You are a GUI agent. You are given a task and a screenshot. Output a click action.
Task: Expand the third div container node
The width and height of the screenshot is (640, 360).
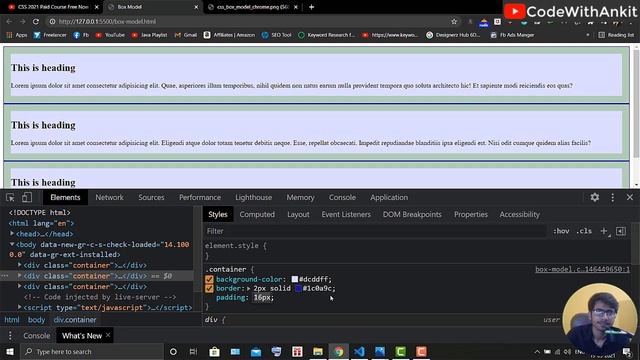[20, 286]
